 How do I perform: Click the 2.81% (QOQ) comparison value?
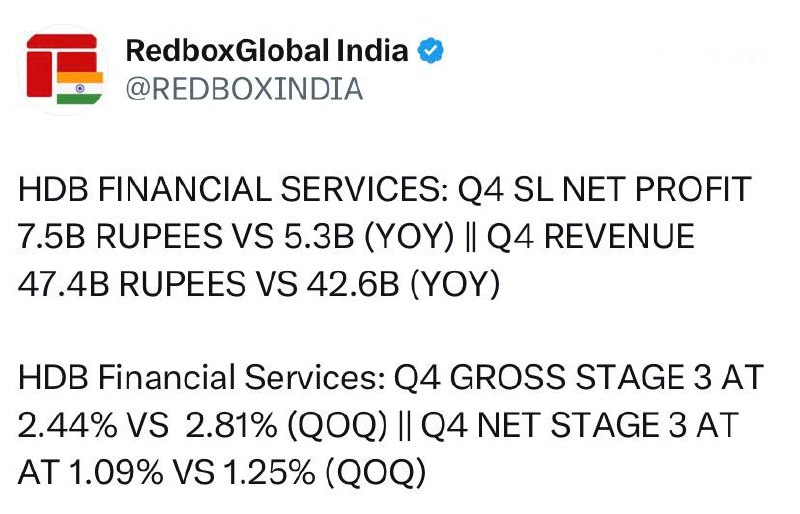pos(288,426)
